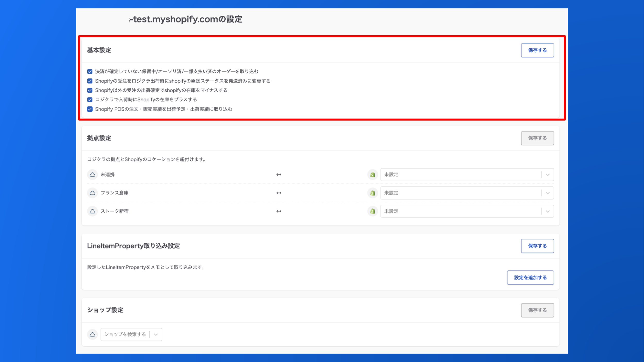Click cloud icon beside ストーク新宿
Image resolution: width=644 pixels, height=362 pixels.
click(x=92, y=211)
